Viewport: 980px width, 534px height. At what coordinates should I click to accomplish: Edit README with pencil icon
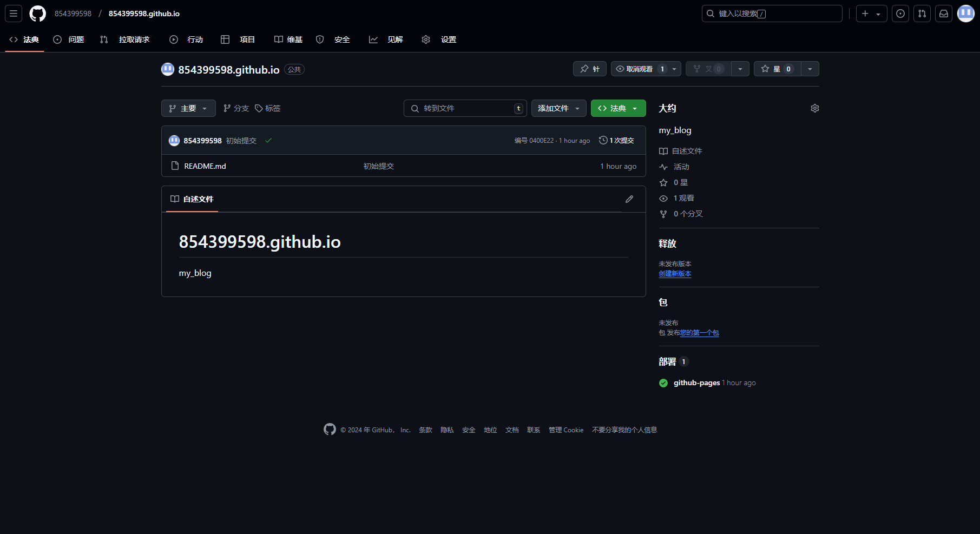(x=629, y=199)
